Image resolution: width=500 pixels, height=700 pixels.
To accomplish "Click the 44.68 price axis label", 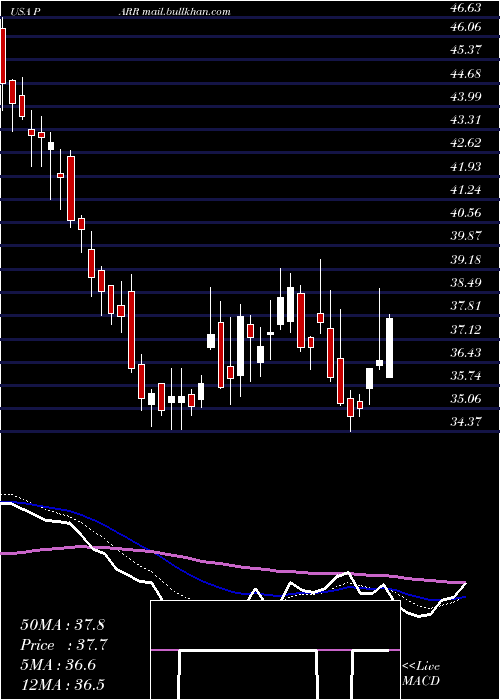I will pyautogui.click(x=468, y=73).
